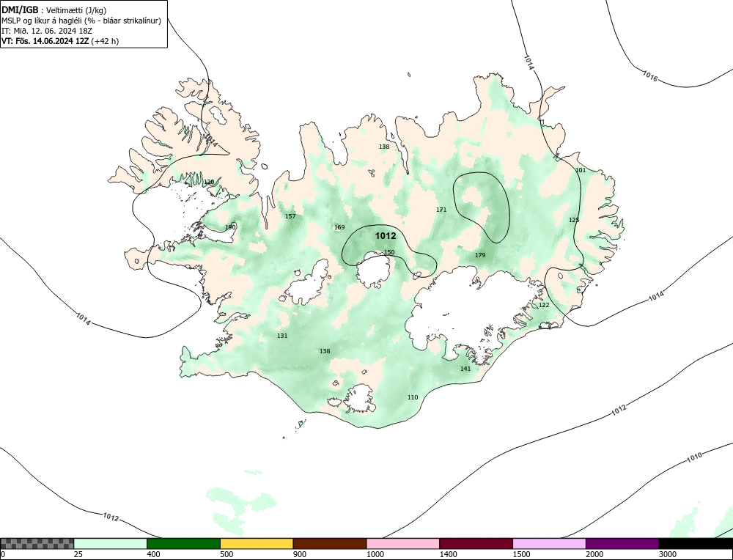The height and width of the screenshot is (560, 733).
Task: Click the legend tick label 400
Action: (x=153, y=555)
